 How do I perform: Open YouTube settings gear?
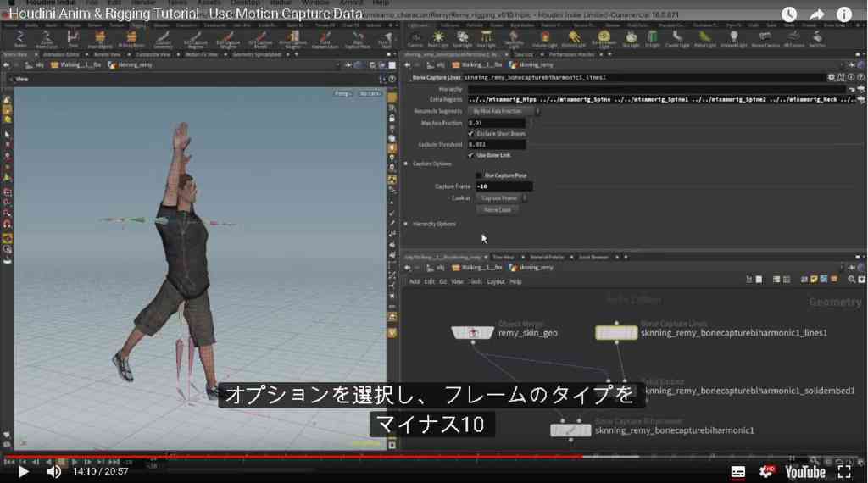(x=766, y=472)
